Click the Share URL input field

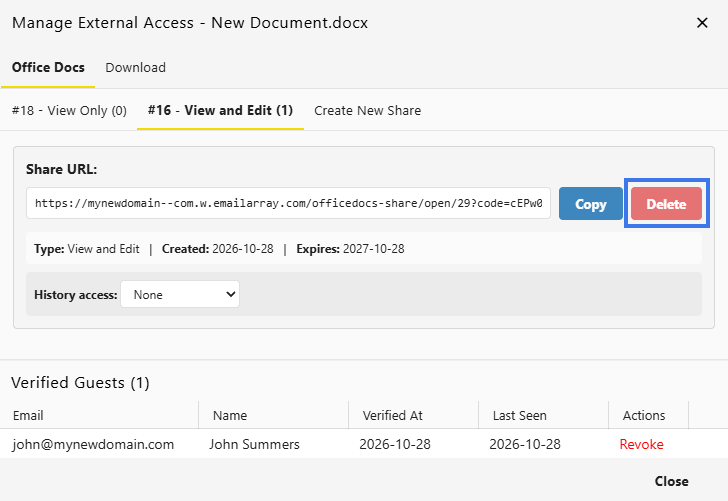click(288, 203)
